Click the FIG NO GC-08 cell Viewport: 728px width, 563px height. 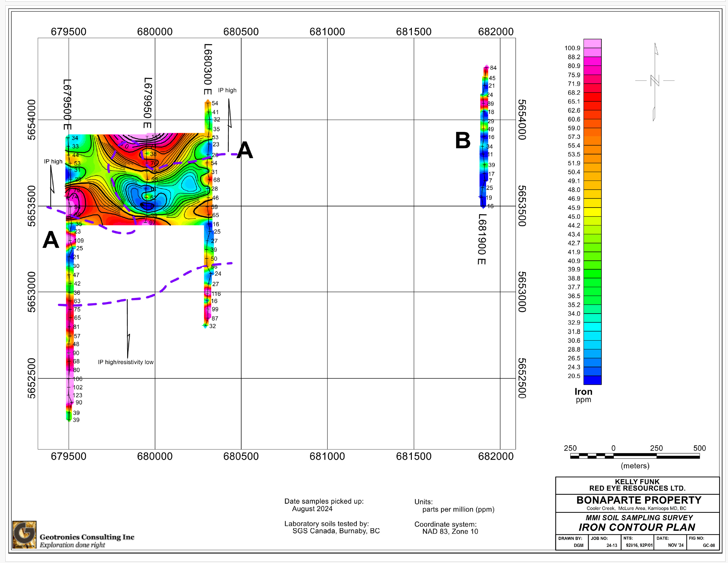click(703, 542)
